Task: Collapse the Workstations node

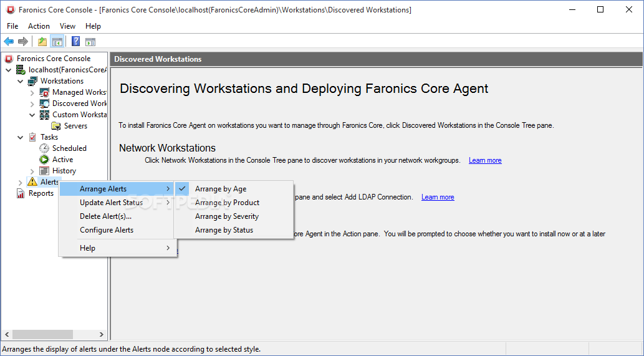Action: [x=21, y=81]
